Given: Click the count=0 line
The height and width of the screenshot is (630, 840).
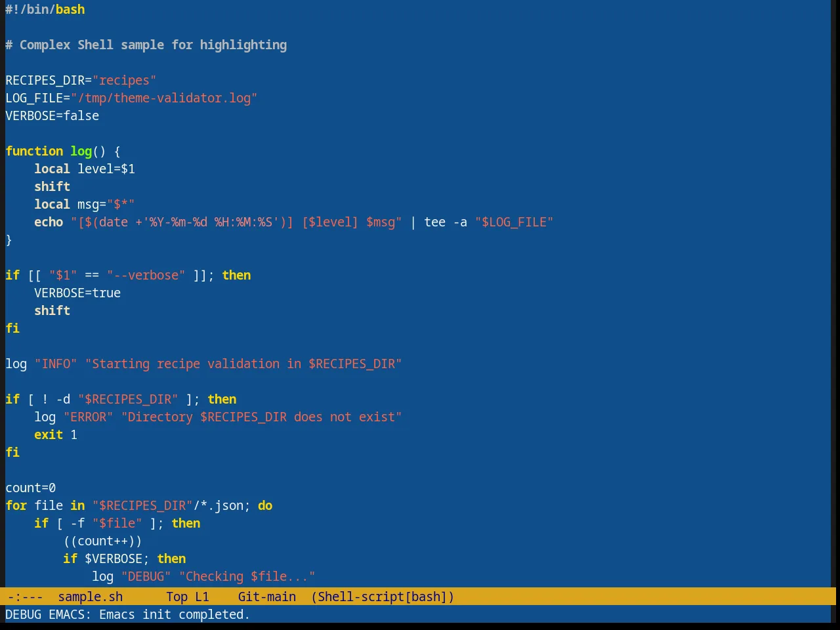Looking at the screenshot, I should tap(31, 488).
